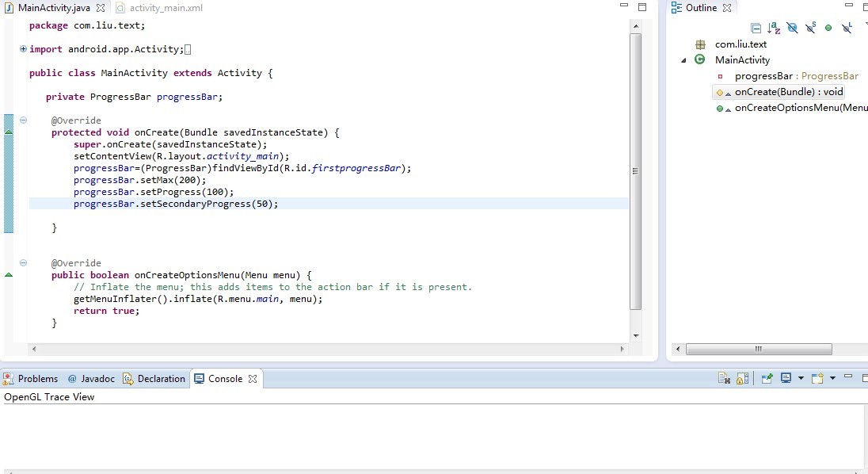868x474 pixels.
Task: Click the Display Selected Console icon
Action: pyautogui.click(x=786, y=379)
